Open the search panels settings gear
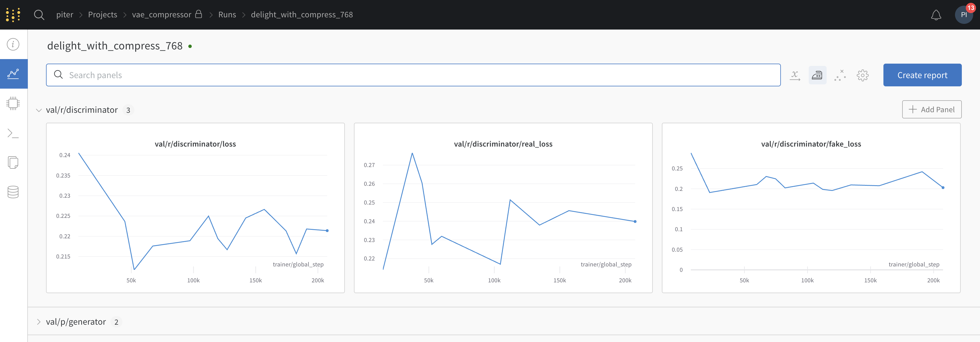 pos(863,75)
